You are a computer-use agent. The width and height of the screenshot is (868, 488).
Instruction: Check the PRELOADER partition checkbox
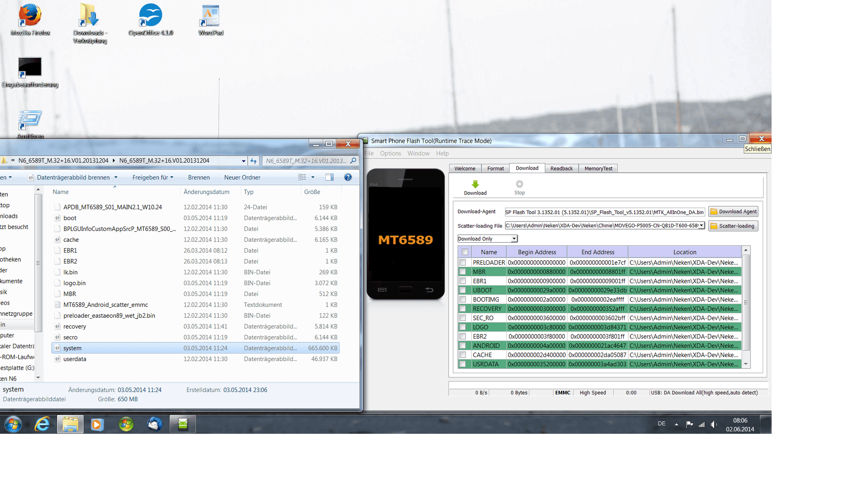coord(462,263)
